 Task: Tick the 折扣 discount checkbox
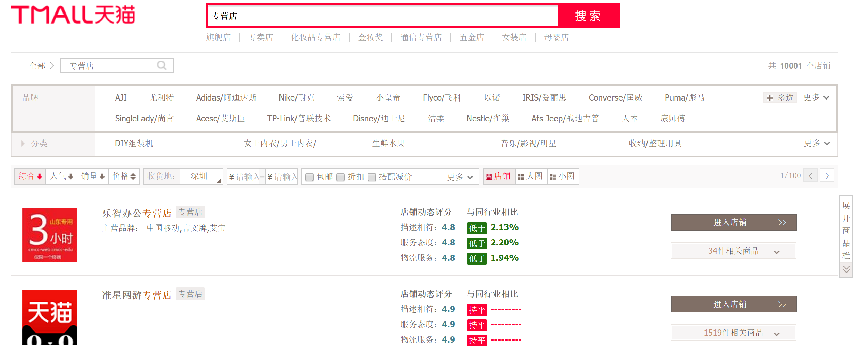pos(341,177)
